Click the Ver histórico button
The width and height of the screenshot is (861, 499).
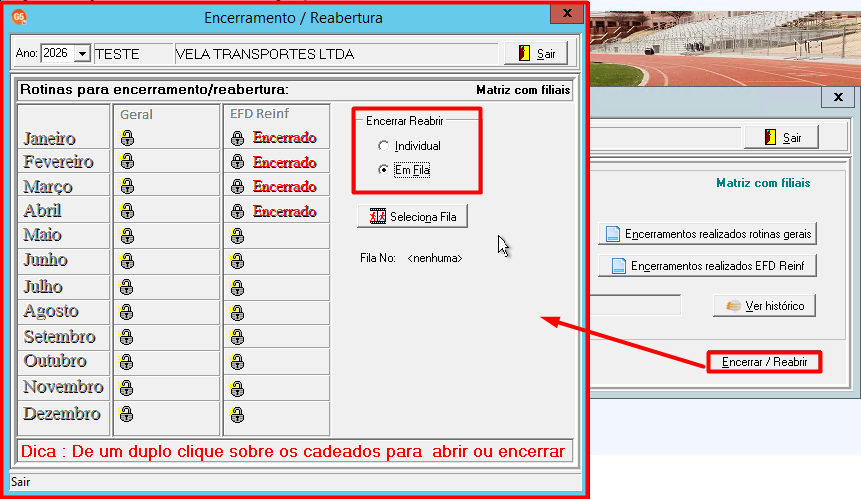coord(764,306)
